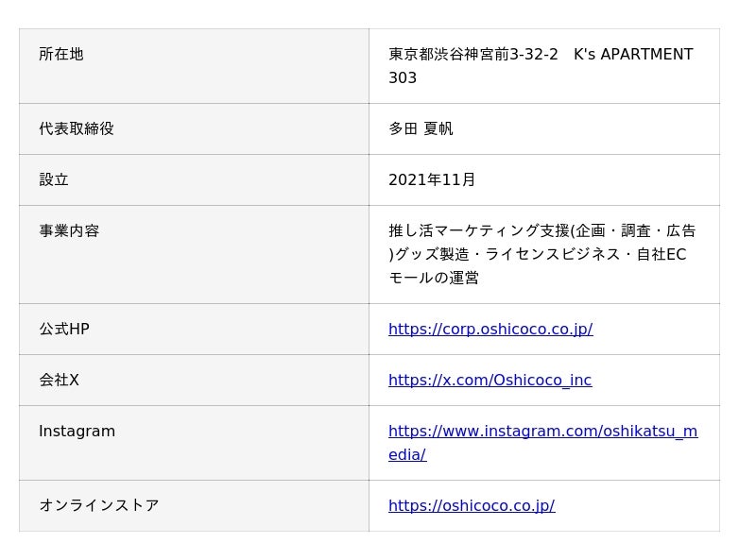Click the 所在地 label cell

[61, 55]
